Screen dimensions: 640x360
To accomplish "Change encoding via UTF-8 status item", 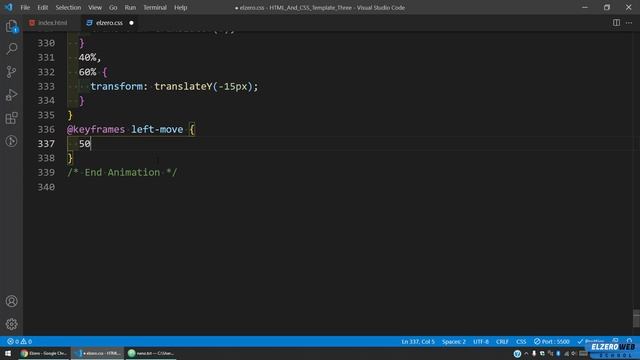I will 481,341.
